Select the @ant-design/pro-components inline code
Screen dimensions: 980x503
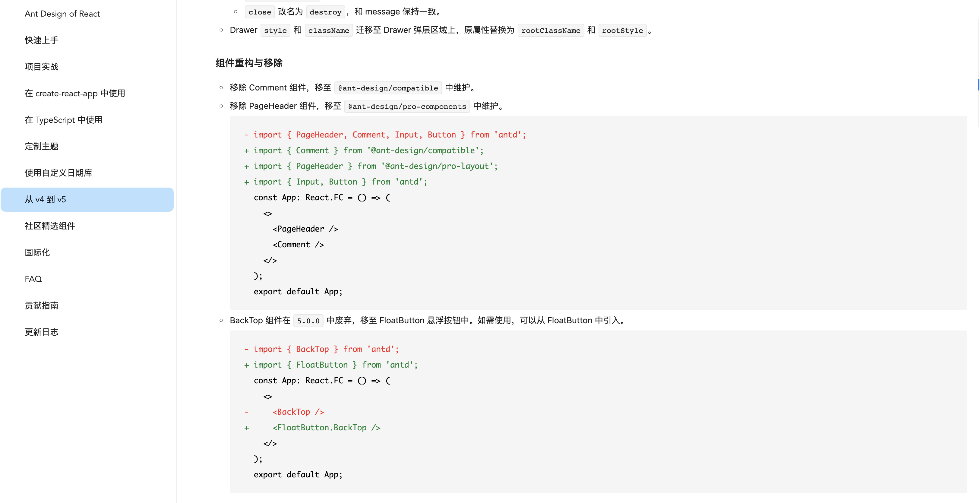coord(407,106)
